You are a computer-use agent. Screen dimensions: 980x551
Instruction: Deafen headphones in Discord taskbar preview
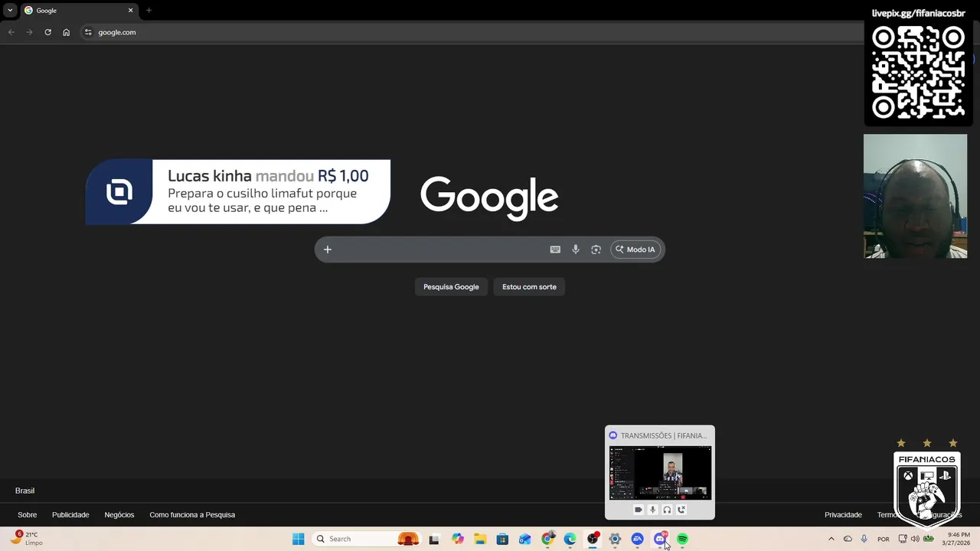click(667, 510)
